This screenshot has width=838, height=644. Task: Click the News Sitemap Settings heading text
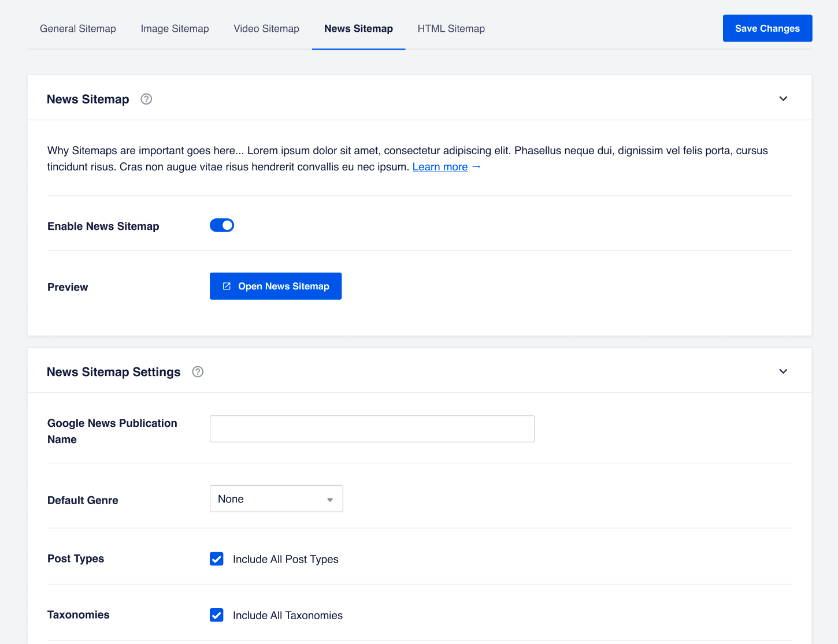coord(113,372)
